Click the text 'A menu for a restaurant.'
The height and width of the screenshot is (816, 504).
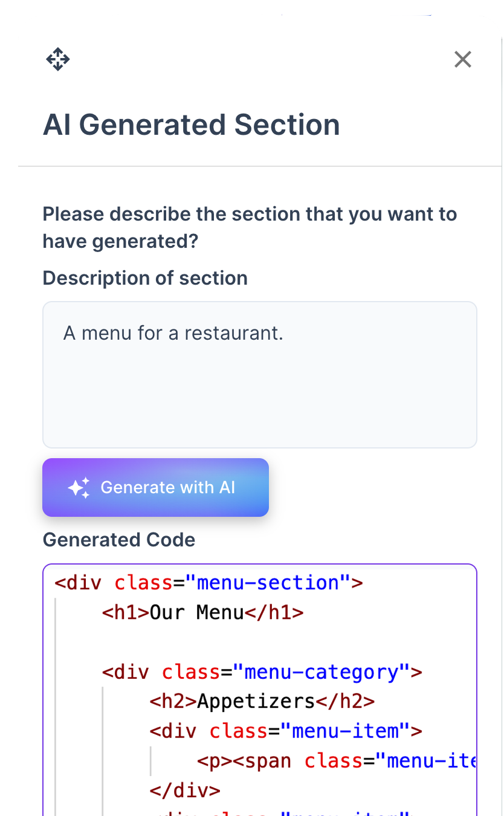173,333
